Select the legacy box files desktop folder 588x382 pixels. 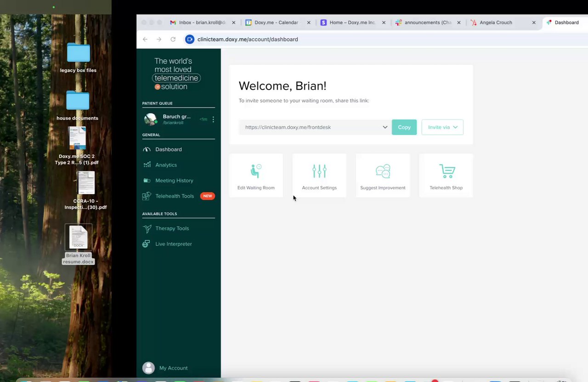(78, 57)
